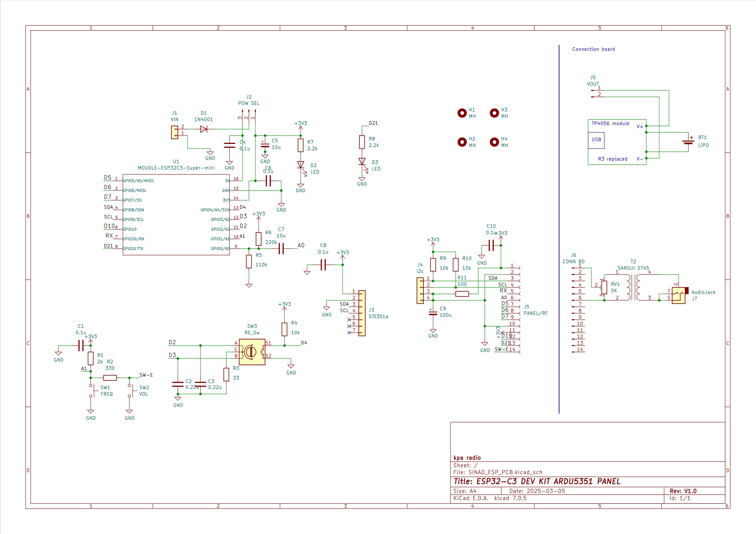Image resolution: width=756 pixels, height=534 pixels.
Task: Select capacitor C1 0.1u symbol
Action: pos(81,346)
